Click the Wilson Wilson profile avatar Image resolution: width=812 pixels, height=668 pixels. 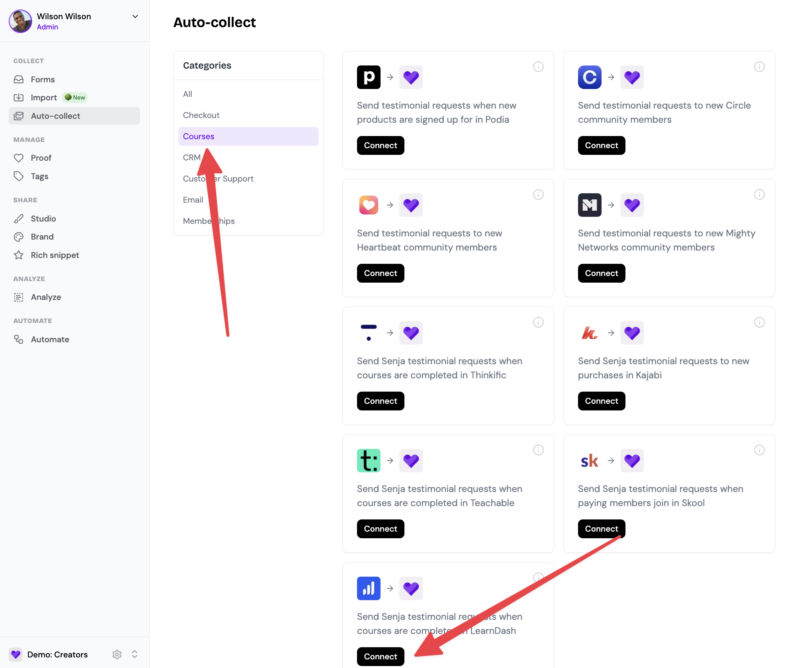click(x=20, y=21)
